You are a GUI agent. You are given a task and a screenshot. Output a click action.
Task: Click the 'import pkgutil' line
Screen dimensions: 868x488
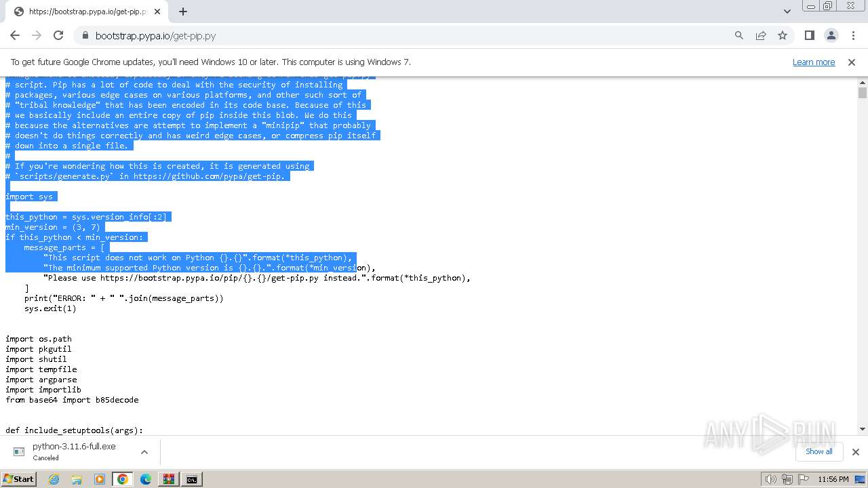(39, 349)
